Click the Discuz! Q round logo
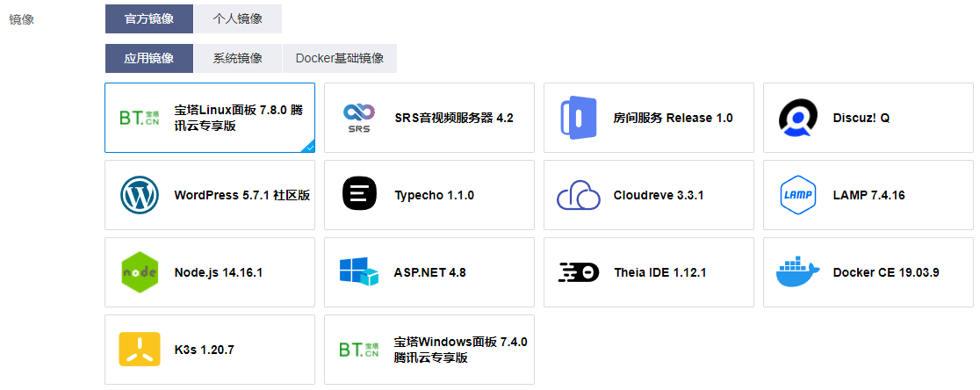This screenshot has height=390, width=980. tap(797, 118)
